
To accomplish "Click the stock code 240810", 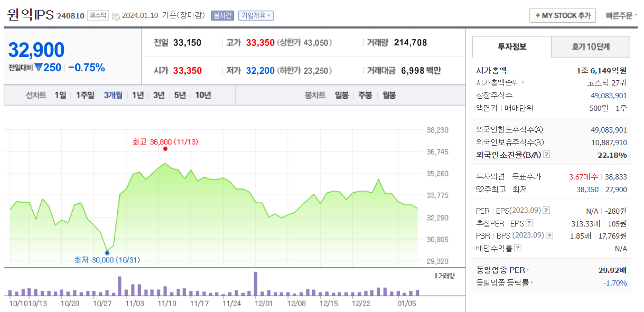I will (70, 16).
